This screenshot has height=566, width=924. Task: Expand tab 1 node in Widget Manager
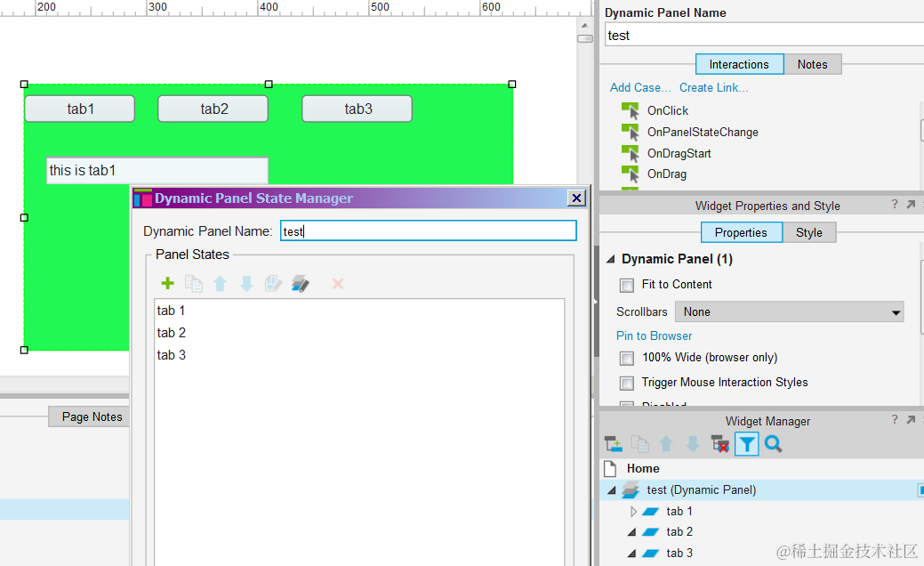(633, 511)
